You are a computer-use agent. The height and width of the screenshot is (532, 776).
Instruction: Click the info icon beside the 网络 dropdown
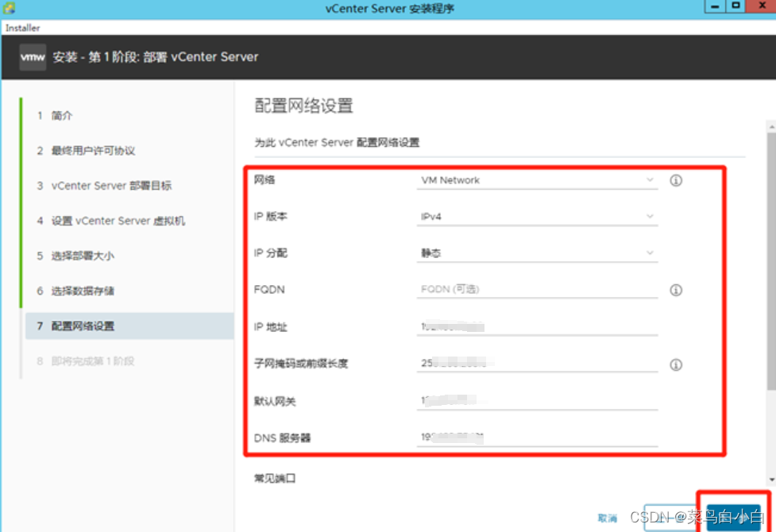[676, 180]
